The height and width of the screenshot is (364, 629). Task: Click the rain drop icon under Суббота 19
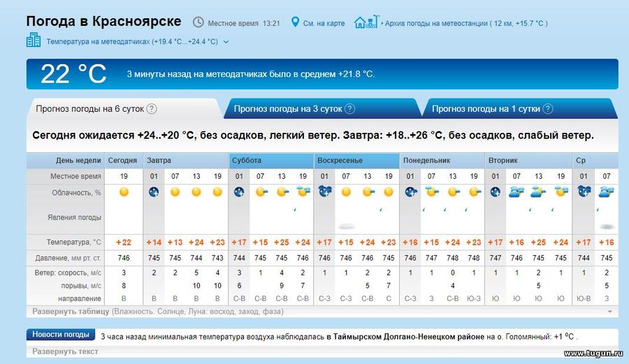(295, 210)
